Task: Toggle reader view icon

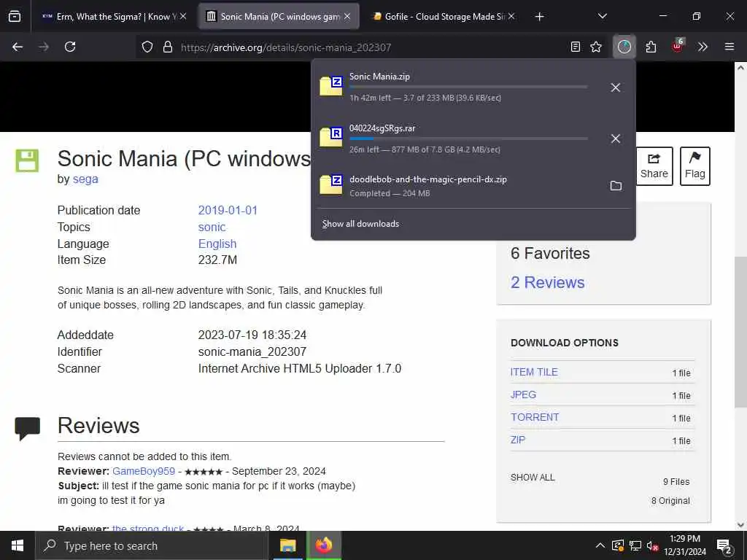Action: pos(576,47)
